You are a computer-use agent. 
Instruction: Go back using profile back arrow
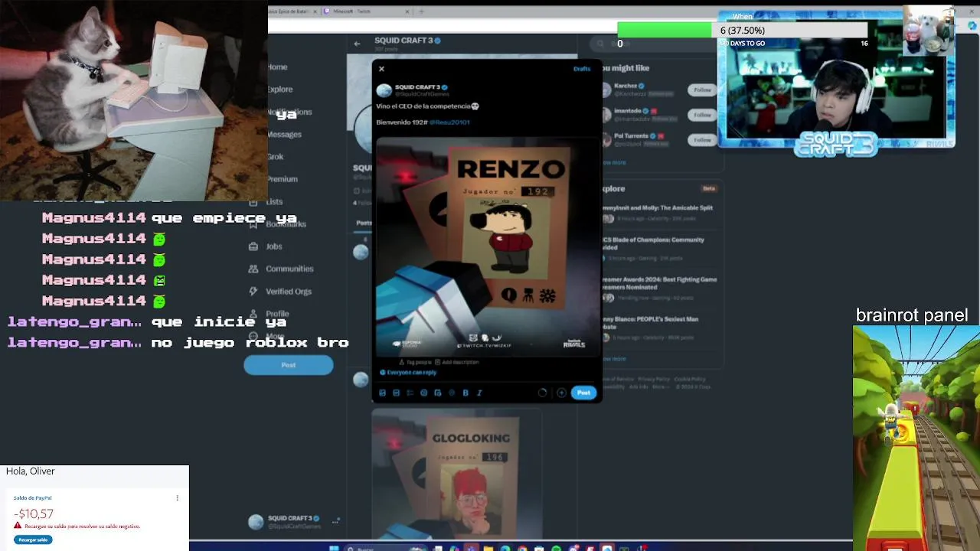357,44
